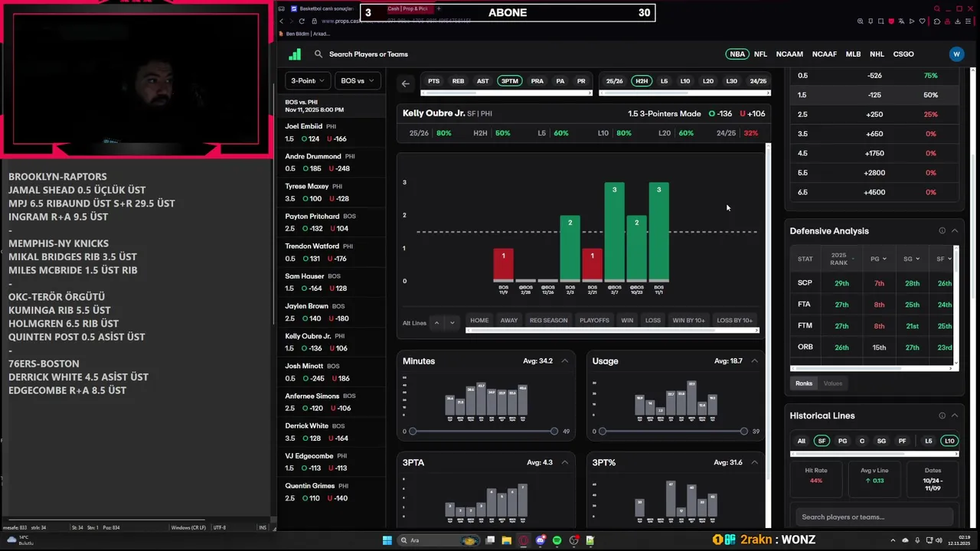This screenshot has height=551, width=980.
Task: Collapse the 3PTA chart panel
Action: [x=565, y=462]
